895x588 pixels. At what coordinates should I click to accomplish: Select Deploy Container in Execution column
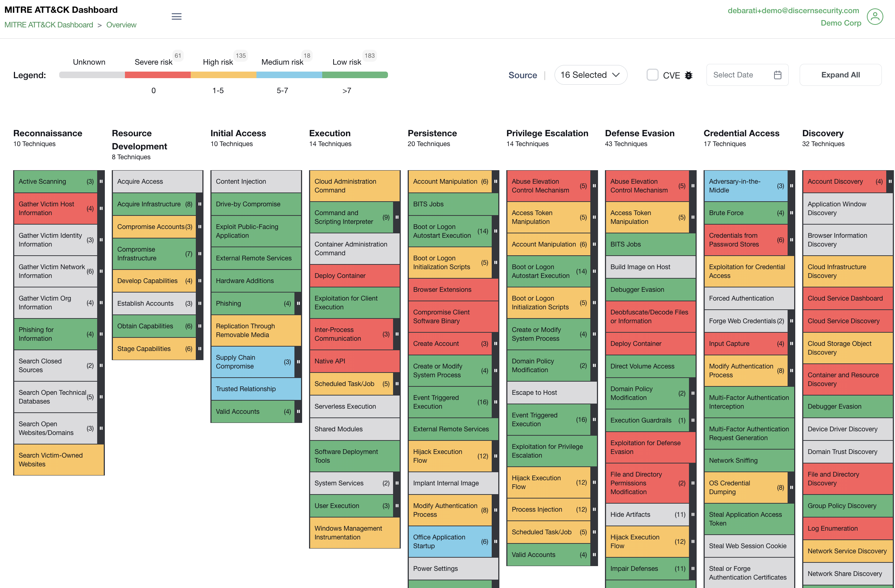point(355,276)
